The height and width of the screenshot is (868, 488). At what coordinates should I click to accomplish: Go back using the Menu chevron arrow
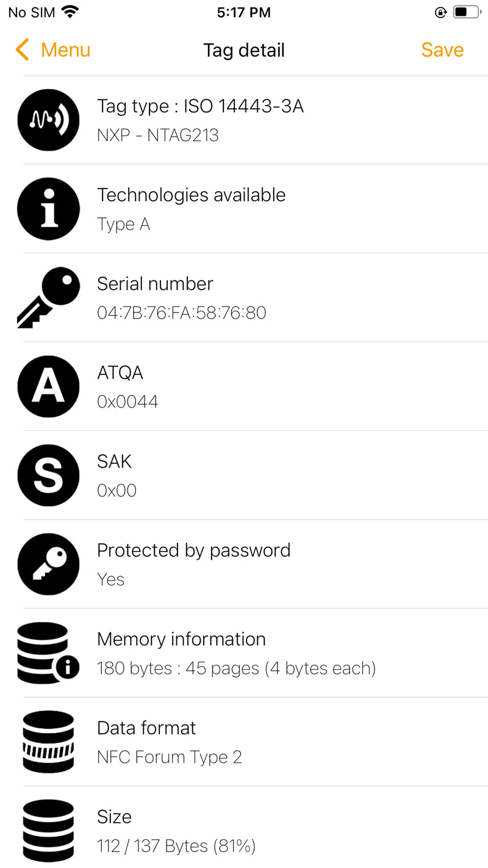(23, 50)
